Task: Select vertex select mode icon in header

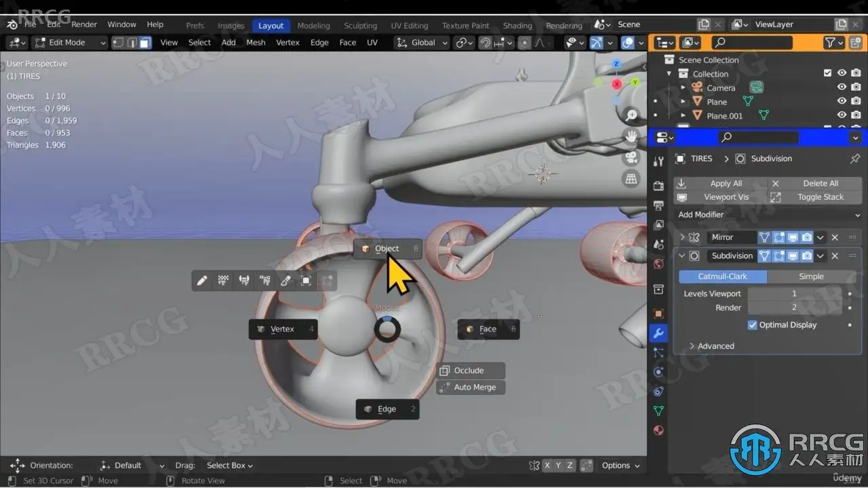Action: pyautogui.click(x=119, y=42)
